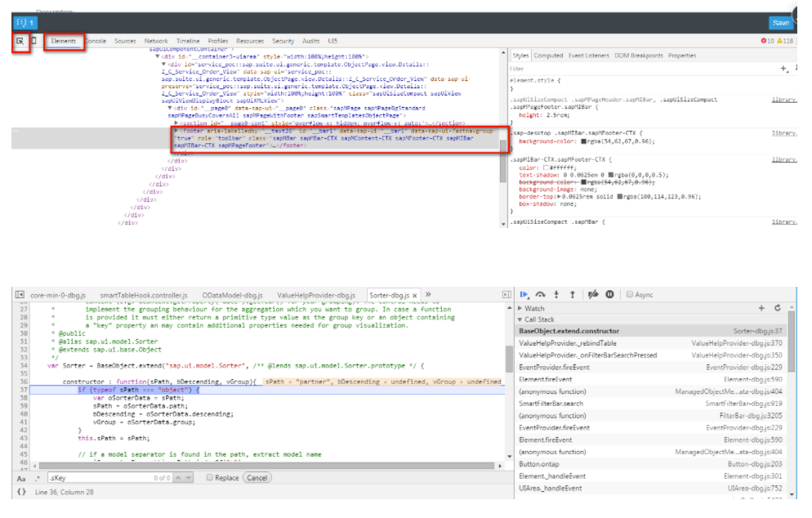This screenshot has width=812, height=518.
Task: Enable the Async checkbox
Action: 631,294
